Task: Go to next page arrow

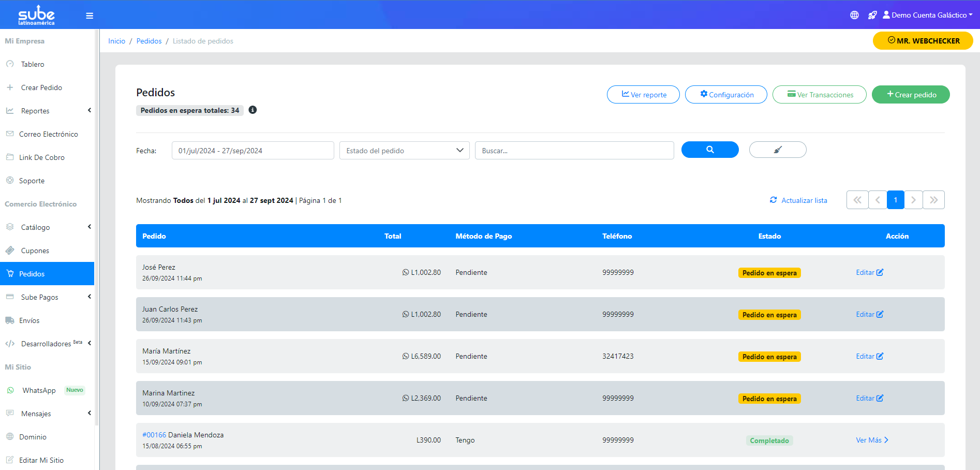Action: 913,200
